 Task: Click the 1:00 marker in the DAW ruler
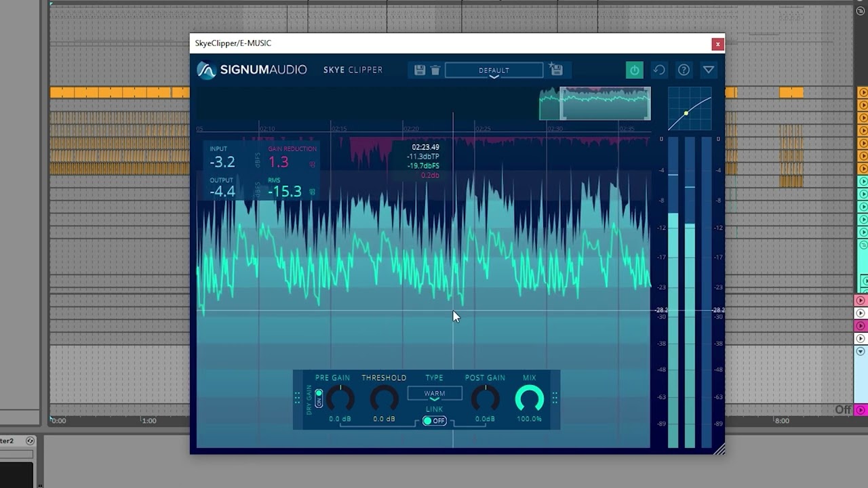click(x=149, y=421)
